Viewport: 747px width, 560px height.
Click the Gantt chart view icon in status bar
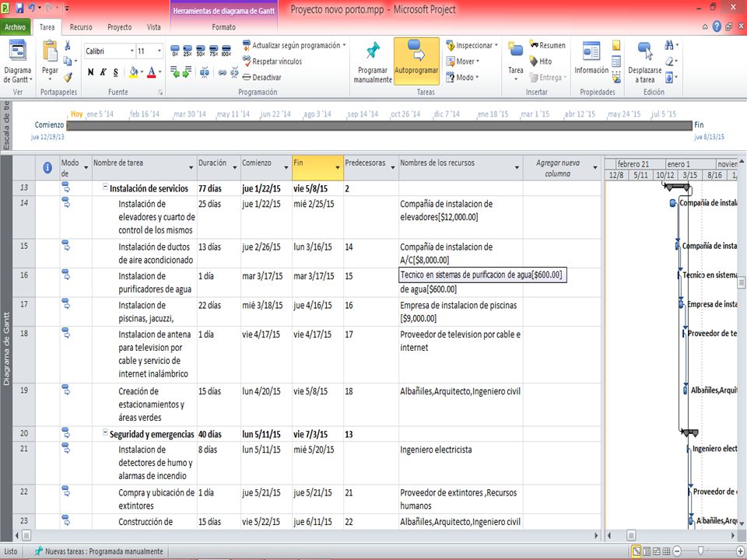tap(636, 551)
